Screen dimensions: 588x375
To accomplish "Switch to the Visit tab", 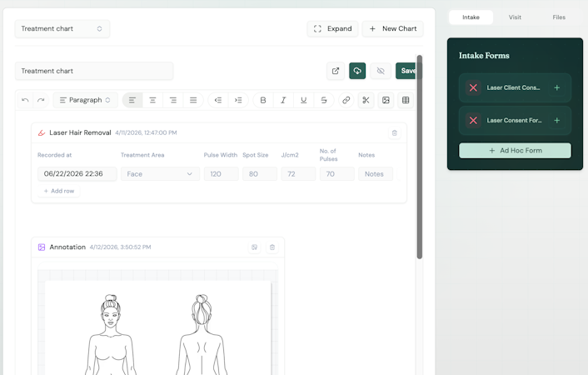I will [x=515, y=17].
